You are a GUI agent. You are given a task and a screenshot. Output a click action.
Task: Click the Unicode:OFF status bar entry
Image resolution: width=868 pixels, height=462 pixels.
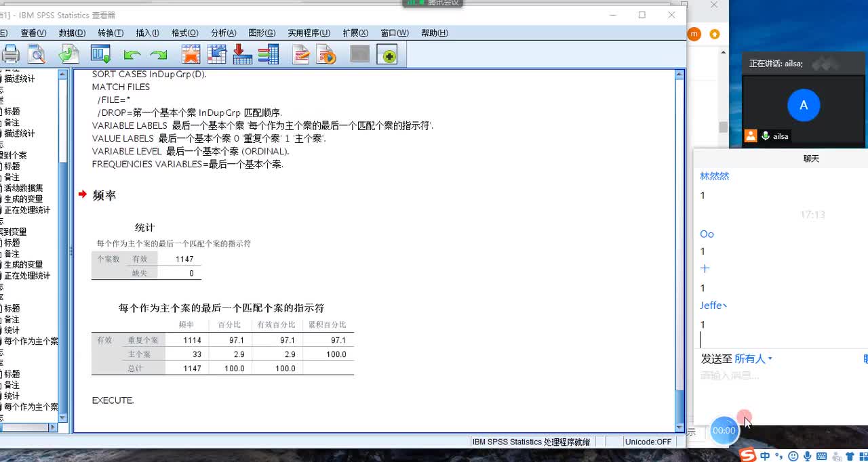pos(648,442)
